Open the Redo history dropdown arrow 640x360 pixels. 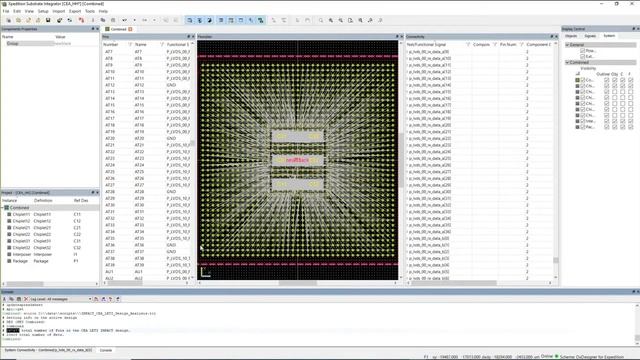154,20
